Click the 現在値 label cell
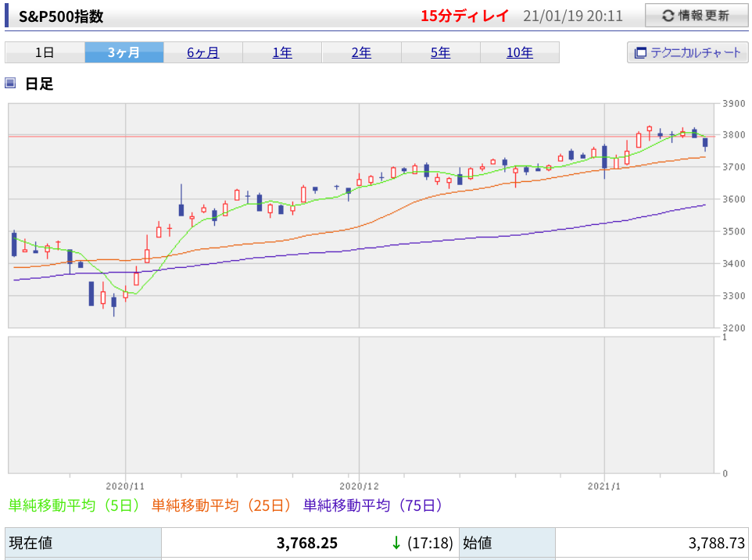Image resolution: width=752 pixels, height=560 pixels. pyautogui.click(x=83, y=543)
